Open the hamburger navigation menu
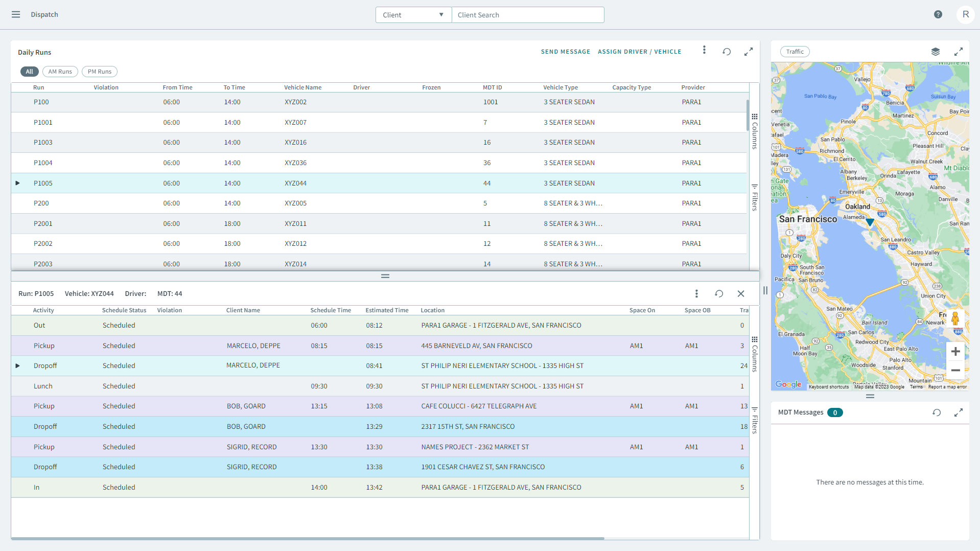980x551 pixels. 16,14
